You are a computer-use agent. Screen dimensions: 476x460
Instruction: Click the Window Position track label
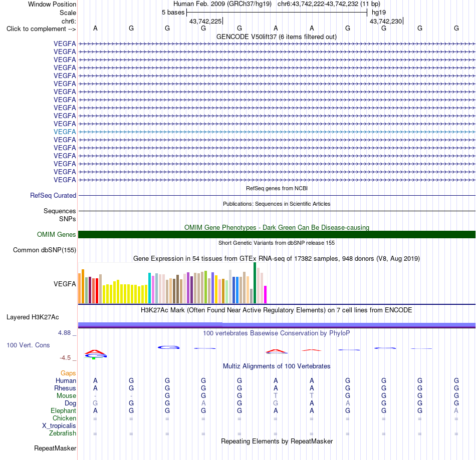(52, 4)
